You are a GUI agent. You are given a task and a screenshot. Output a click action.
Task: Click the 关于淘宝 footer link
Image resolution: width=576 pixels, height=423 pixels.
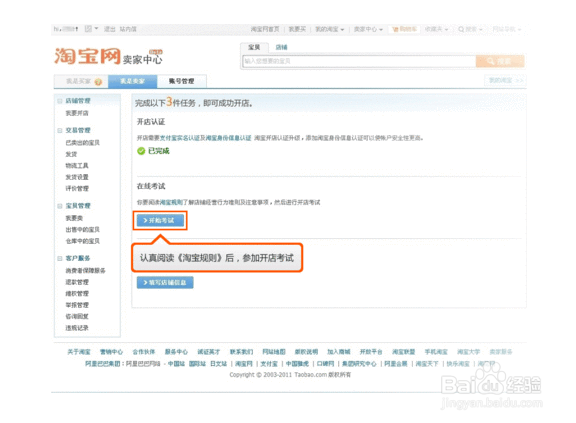[79, 352]
